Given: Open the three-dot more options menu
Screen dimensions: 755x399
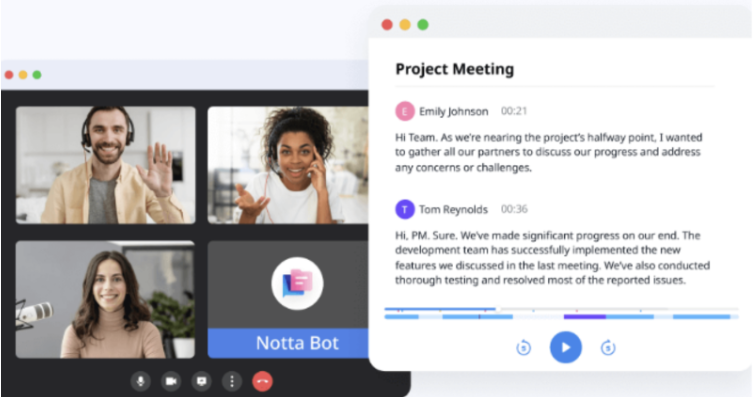Looking at the screenshot, I should (232, 382).
